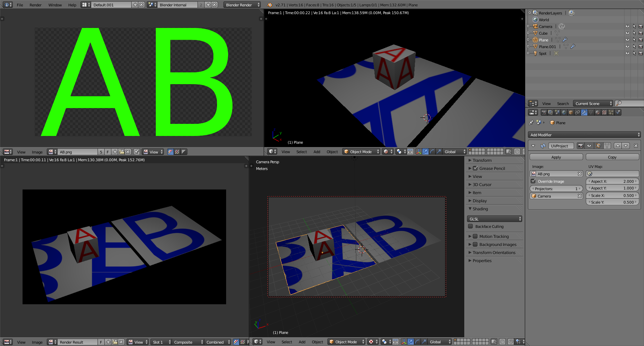Click the Spot lamp data icon in outliner
The width and height of the screenshot is (644, 346).
click(556, 53)
